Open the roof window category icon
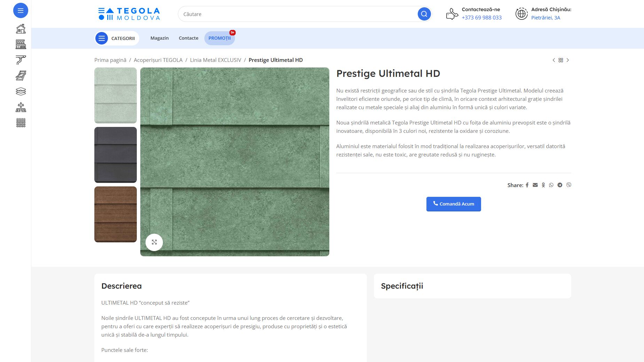Viewport: 644px width, 362px height. 21,76
